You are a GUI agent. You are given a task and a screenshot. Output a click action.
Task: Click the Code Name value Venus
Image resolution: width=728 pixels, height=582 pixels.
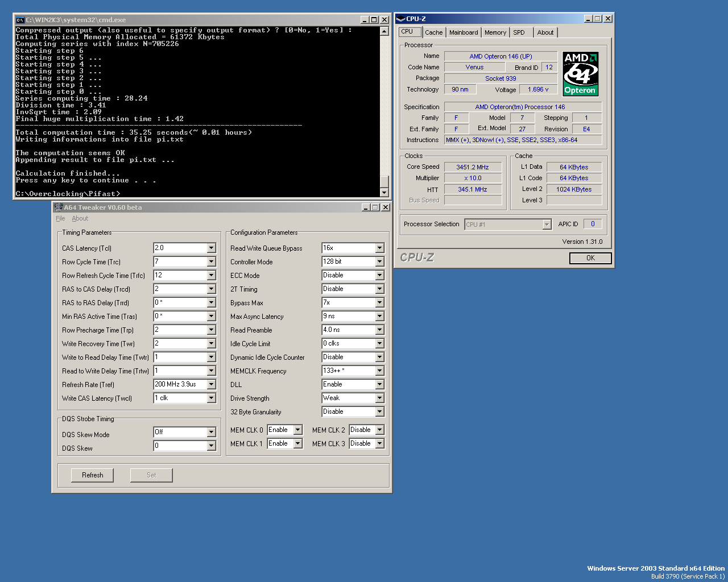(474, 67)
